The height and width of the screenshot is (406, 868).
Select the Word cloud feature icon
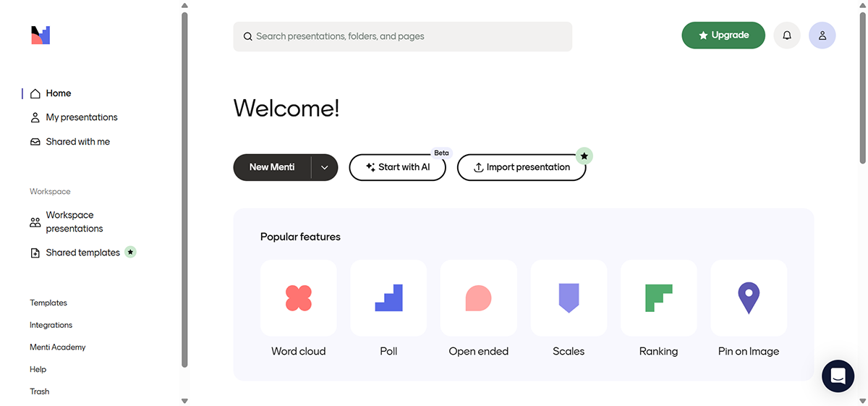click(298, 298)
